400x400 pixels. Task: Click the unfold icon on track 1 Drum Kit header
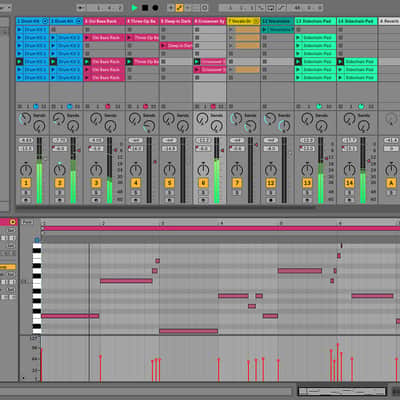(45, 21)
